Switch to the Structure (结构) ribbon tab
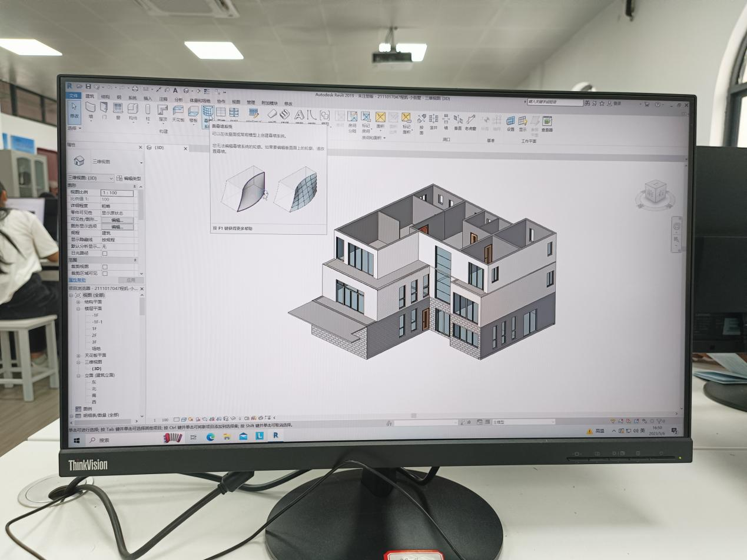 [105, 96]
